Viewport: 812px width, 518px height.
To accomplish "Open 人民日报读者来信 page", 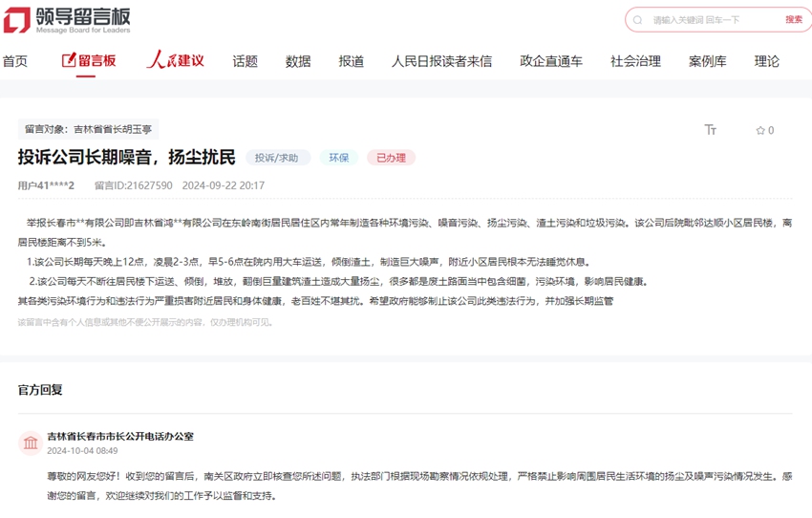I will [441, 61].
